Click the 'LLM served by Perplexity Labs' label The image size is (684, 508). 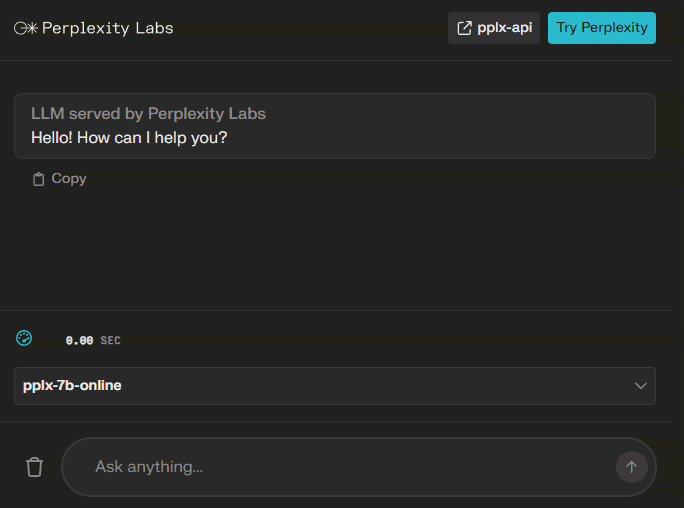point(148,114)
